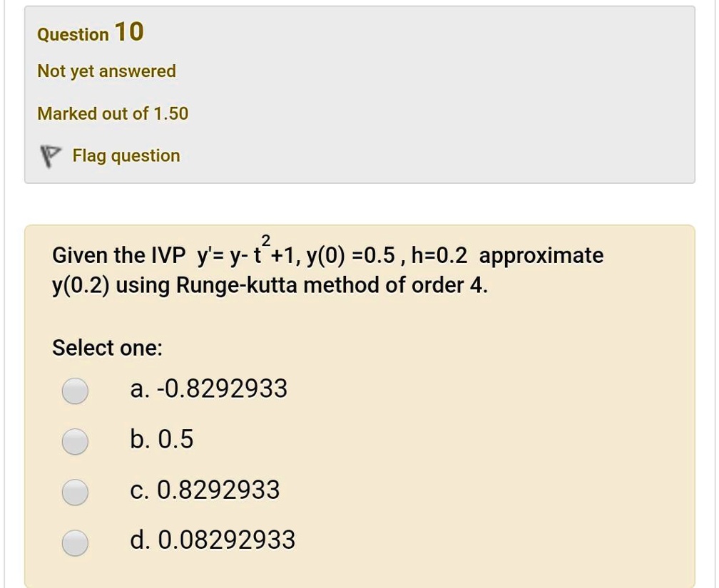Mark the radio button for option d
This screenshot has height=588, width=719.
tap(74, 542)
